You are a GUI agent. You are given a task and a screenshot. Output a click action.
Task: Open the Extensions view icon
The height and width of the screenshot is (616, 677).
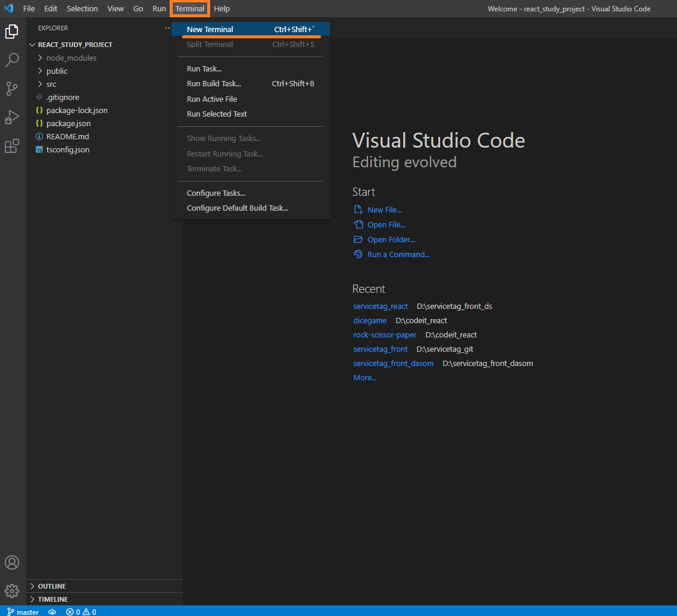tap(12, 146)
